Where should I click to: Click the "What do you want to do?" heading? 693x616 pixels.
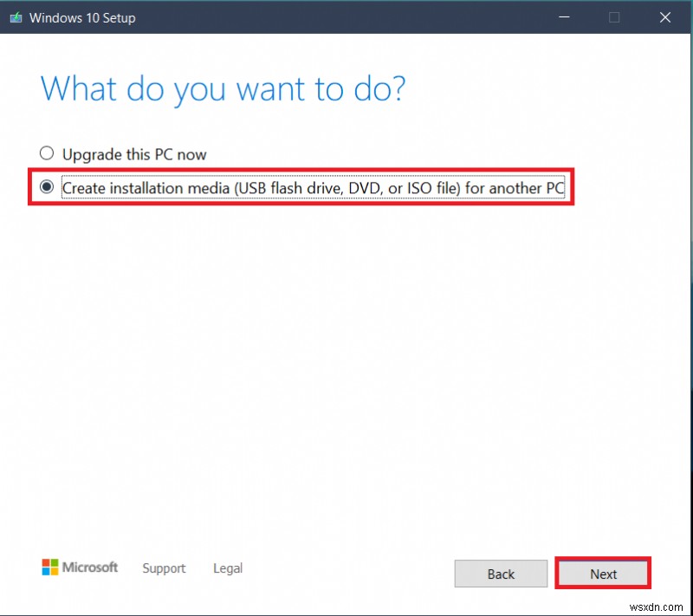tap(221, 88)
